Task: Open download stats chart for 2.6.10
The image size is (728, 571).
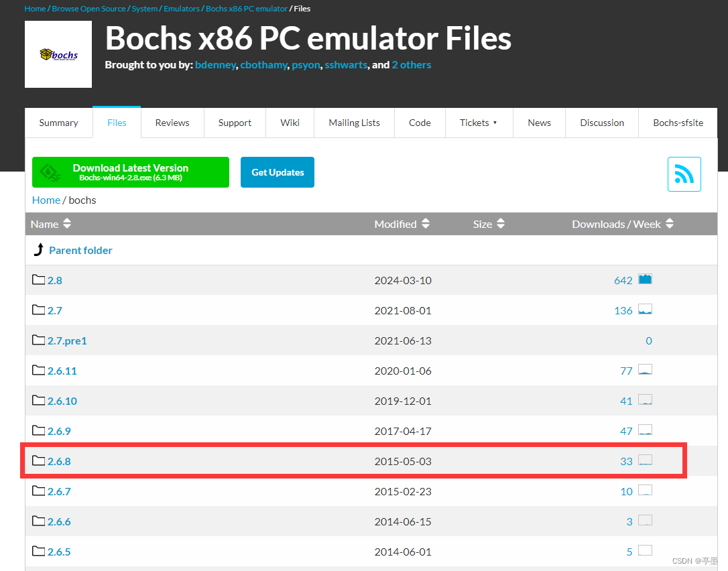Action: point(645,399)
